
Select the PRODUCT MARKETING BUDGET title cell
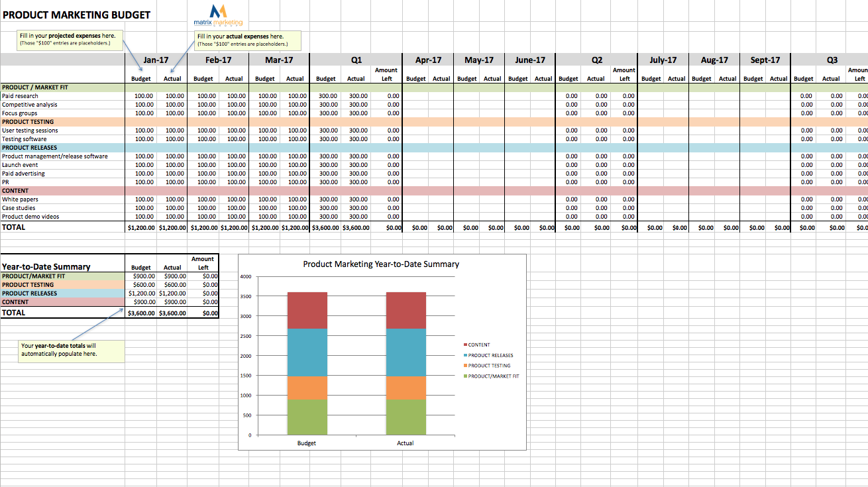click(x=77, y=15)
